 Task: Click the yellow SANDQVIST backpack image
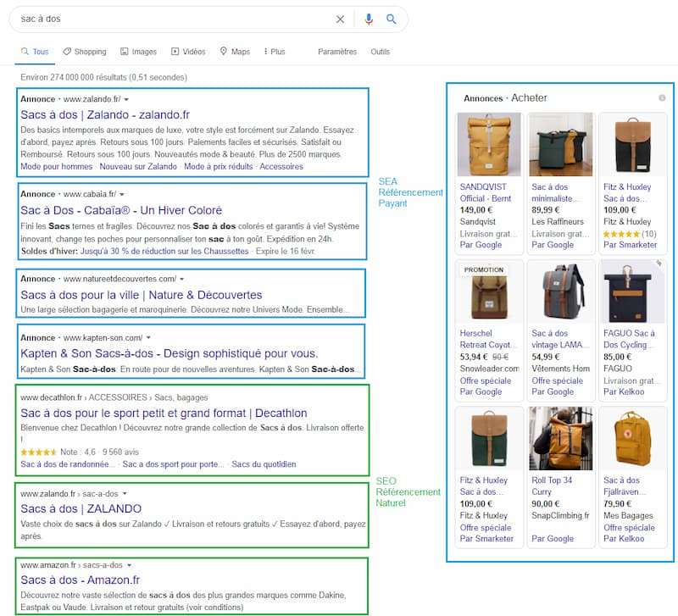pyautogui.click(x=489, y=144)
